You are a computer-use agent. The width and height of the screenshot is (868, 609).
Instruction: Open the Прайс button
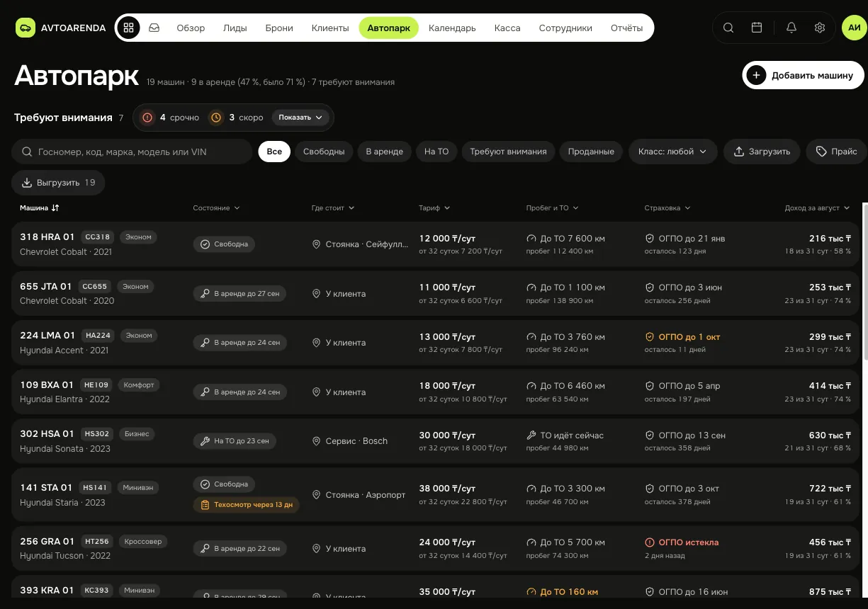(x=837, y=152)
